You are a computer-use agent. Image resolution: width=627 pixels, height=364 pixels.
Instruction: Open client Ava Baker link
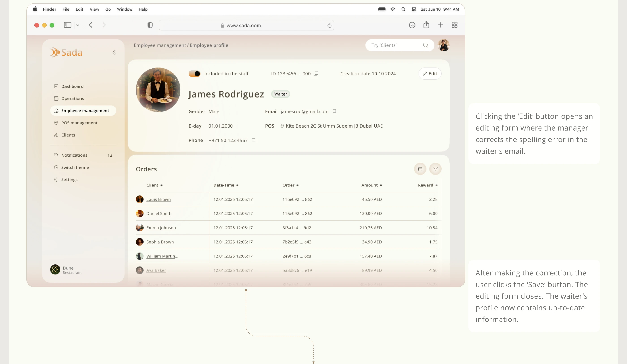(x=156, y=270)
